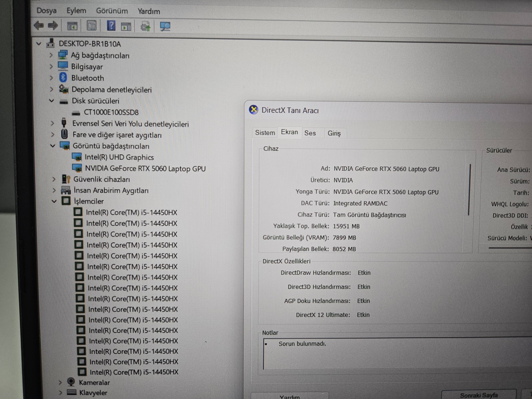Click 'Etkin' beside AGP Doku Hızlandırması

pos(363,301)
